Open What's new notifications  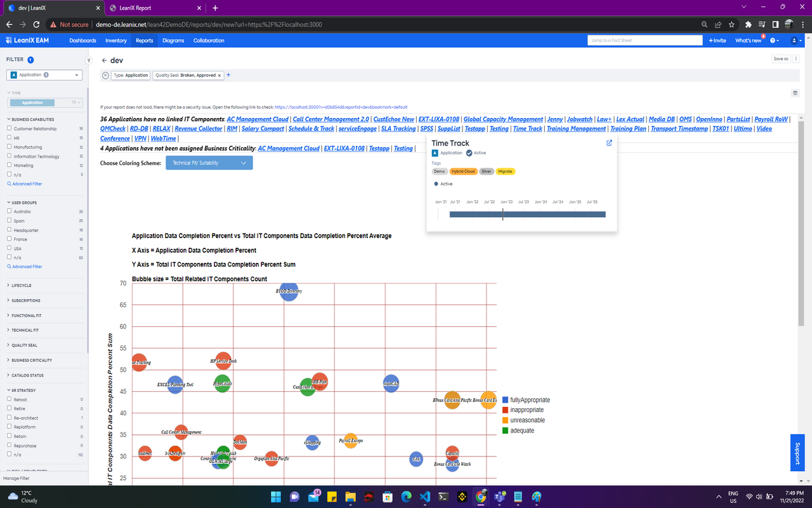click(x=748, y=40)
